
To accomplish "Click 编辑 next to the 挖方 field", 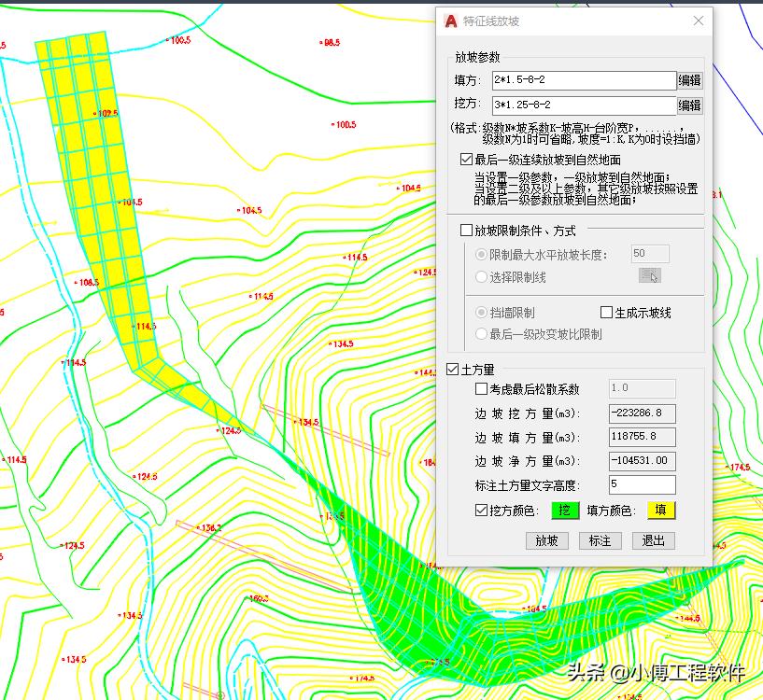I will tap(690, 105).
